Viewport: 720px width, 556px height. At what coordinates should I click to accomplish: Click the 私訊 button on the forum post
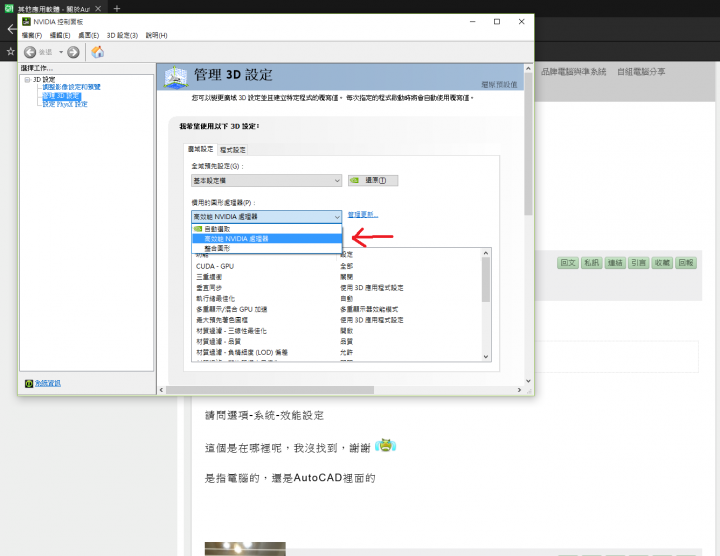click(x=591, y=263)
